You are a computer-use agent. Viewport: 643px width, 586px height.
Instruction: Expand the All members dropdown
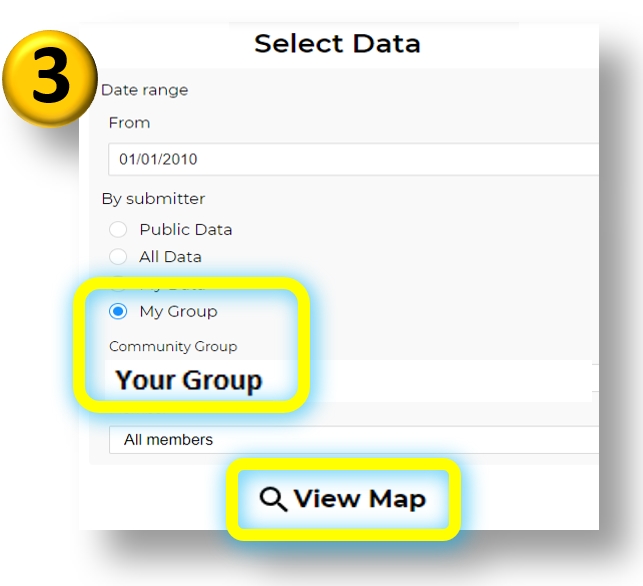[x=353, y=440]
